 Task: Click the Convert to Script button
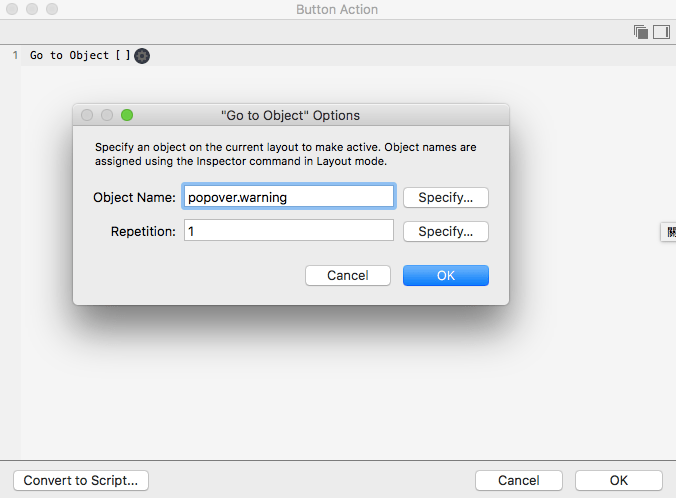coord(80,480)
